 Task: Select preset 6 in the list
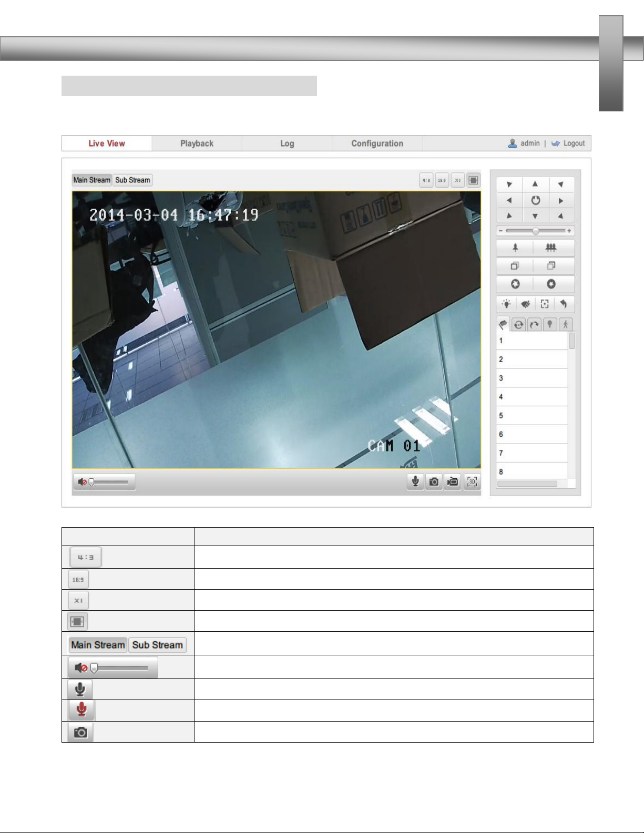(532, 435)
